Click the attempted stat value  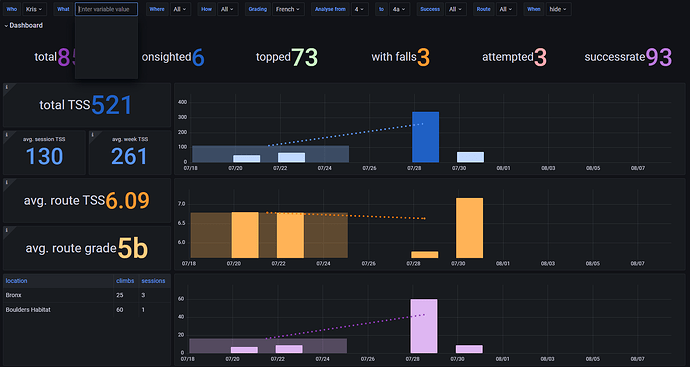pos(540,57)
